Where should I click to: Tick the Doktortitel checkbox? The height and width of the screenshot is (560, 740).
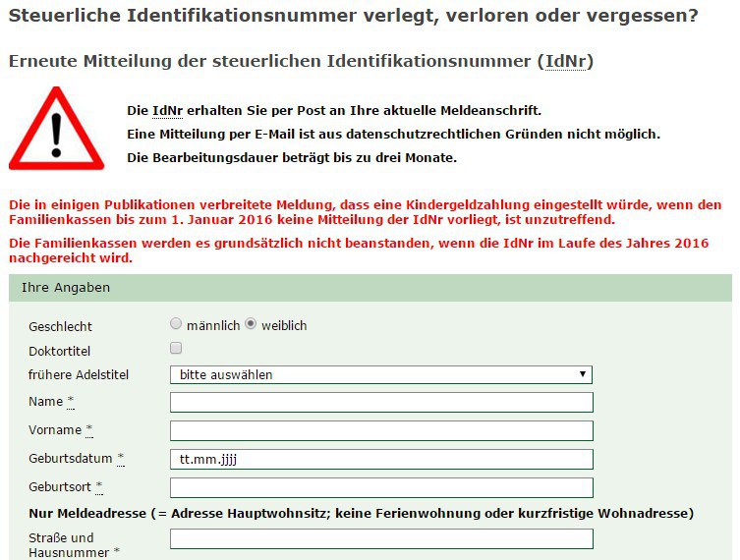point(176,348)
